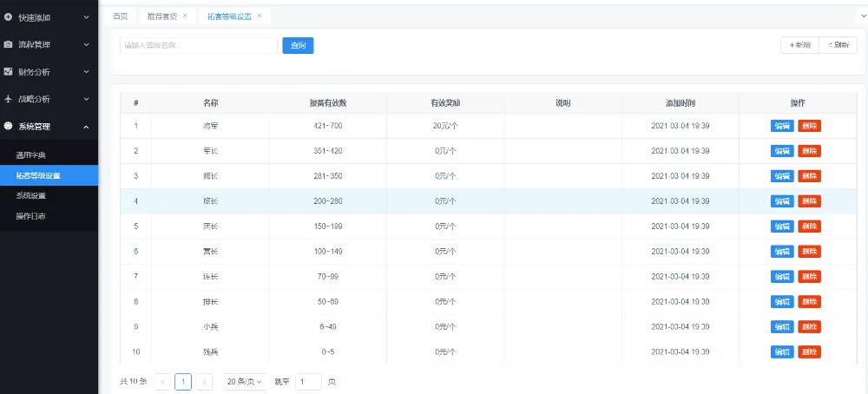Screen dimensions: 868x394
Task: Collapse the 系统管理 sidebar section chevron
Action: [86, 127]
